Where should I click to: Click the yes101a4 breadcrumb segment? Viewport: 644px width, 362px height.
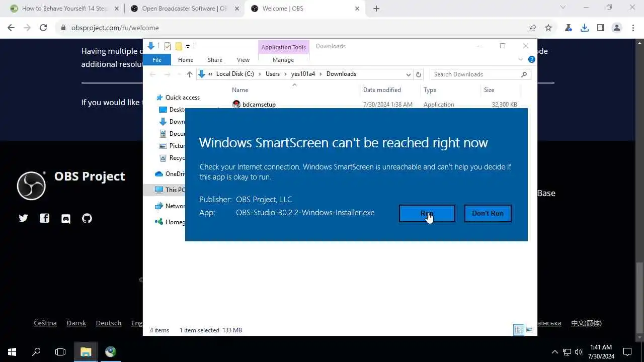[303, 74]
